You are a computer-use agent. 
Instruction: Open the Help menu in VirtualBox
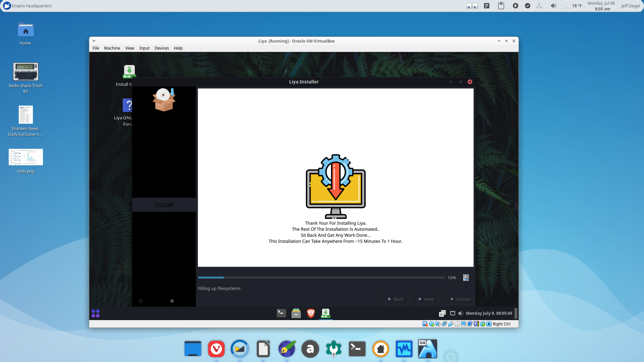coord(178,48)
